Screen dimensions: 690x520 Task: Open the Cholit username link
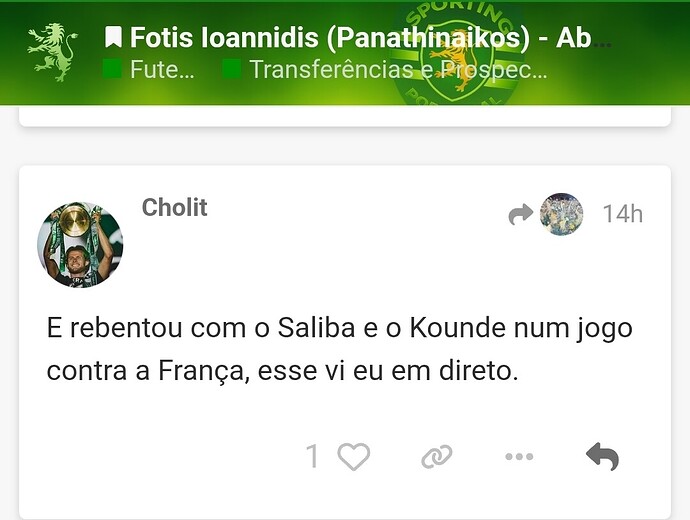point(174,207)
